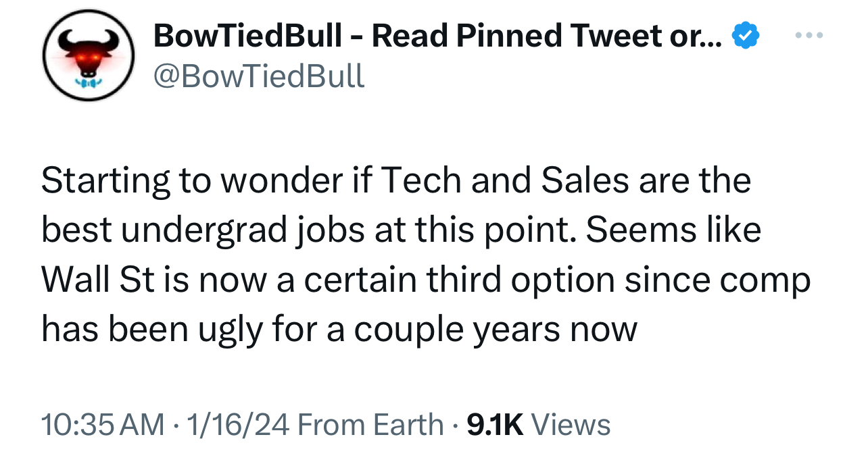
Task: Click the @BowTiedBull handle
Action: point(259,76)
